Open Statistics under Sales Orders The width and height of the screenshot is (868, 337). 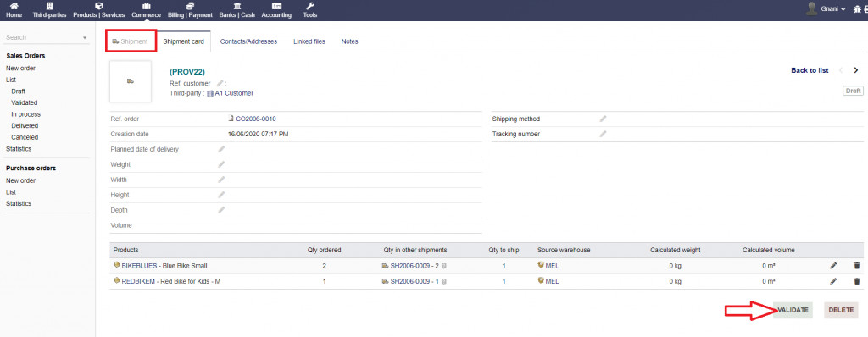click(19, 149)
